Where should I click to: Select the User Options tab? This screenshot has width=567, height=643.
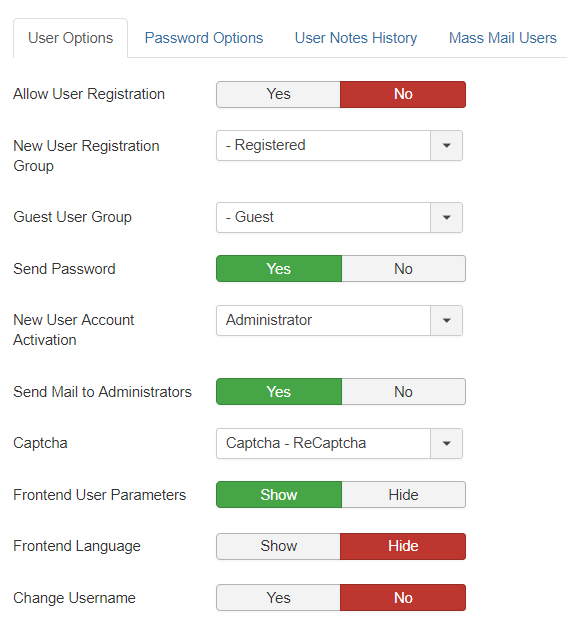71,38
